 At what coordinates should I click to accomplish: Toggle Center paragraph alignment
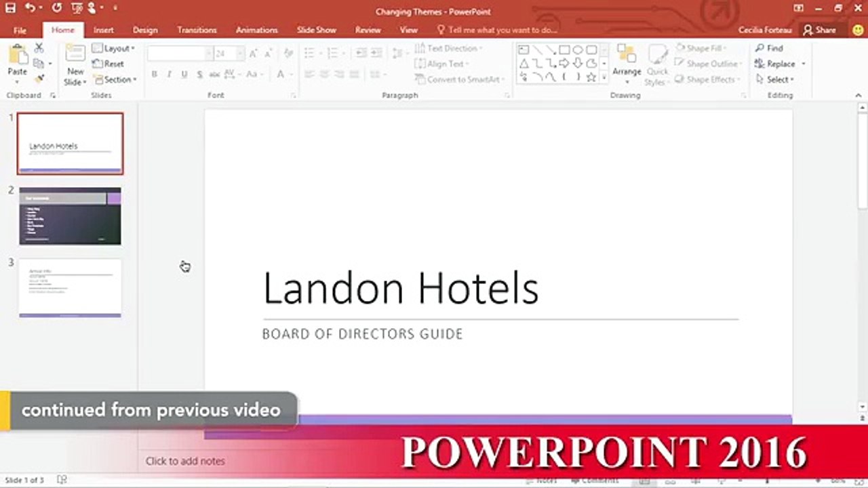(x=324, y=74)
